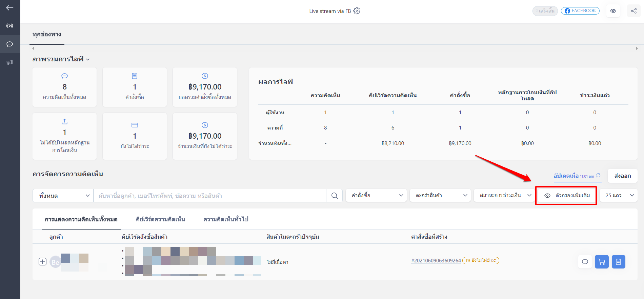Open the chat comments sidebar icon
Screen dimensions: 644x299
click(x=10, y=44)
